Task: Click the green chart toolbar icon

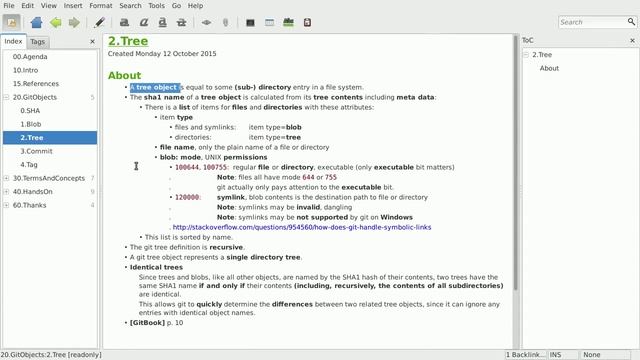Action: [288, 22]
